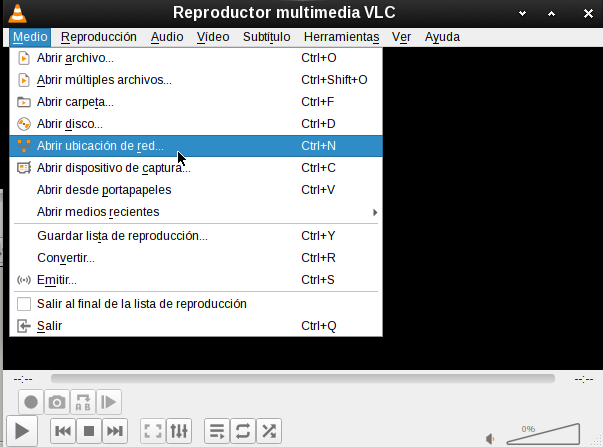Click the Play button
Screen dimensions: 603x447
pos(24,431)
